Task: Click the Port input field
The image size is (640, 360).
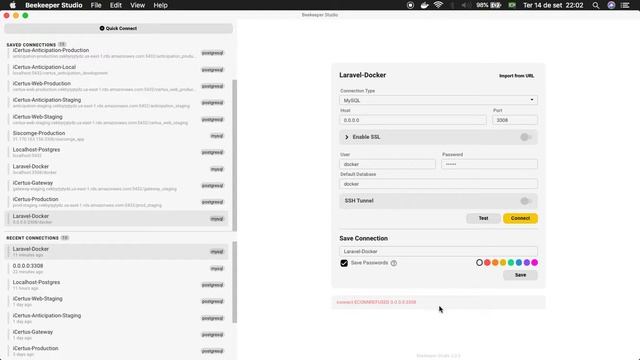Action: click(515, 120)
